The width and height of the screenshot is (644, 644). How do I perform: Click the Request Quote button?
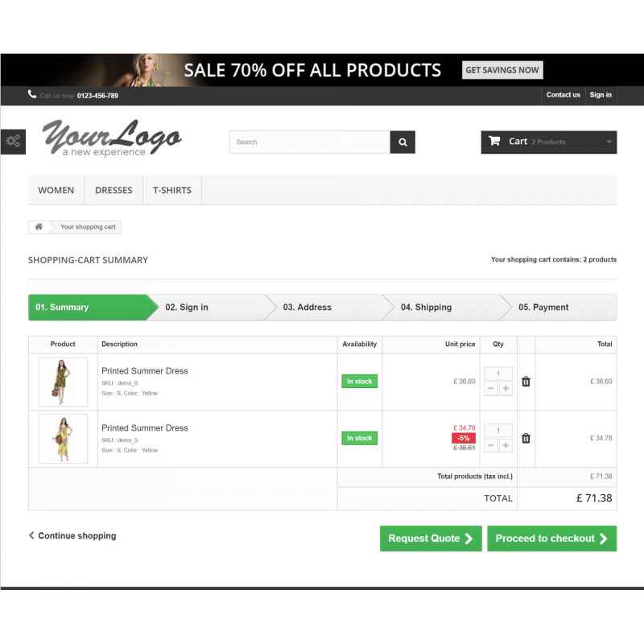[431, 539]
